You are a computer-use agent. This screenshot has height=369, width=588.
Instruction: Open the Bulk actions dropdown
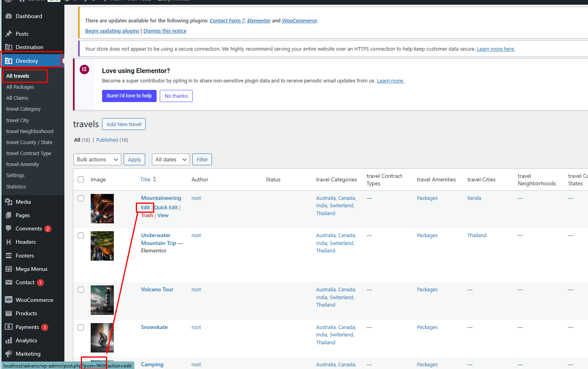point(97,159)
